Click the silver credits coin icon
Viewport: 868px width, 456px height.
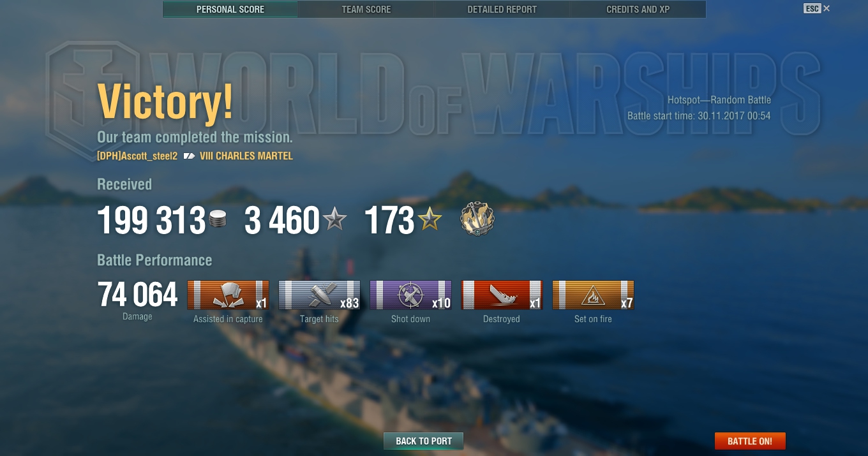[218, 221]
